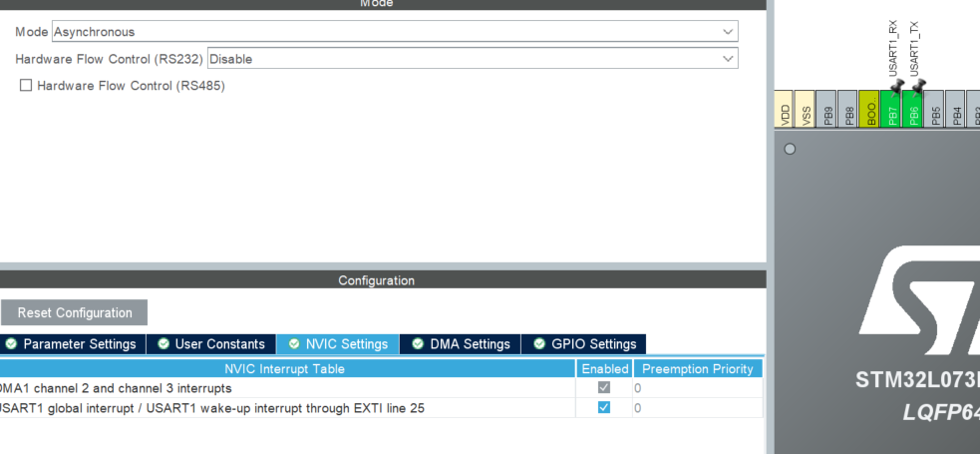Click the Enabled column header
Viewport: 980px width, 454px height.
click(604, 369)
